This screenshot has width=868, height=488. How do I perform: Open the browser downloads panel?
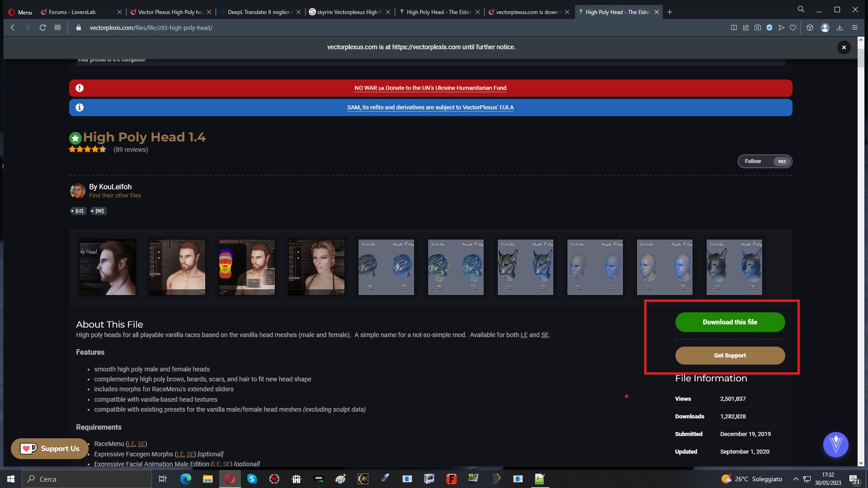pos(840,28)
